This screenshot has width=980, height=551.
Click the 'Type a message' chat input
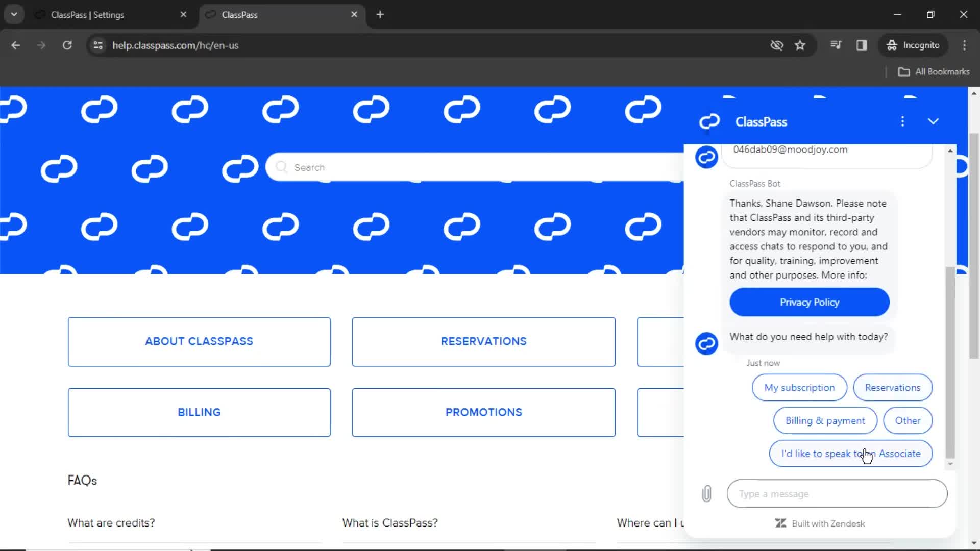click(837, 494)
